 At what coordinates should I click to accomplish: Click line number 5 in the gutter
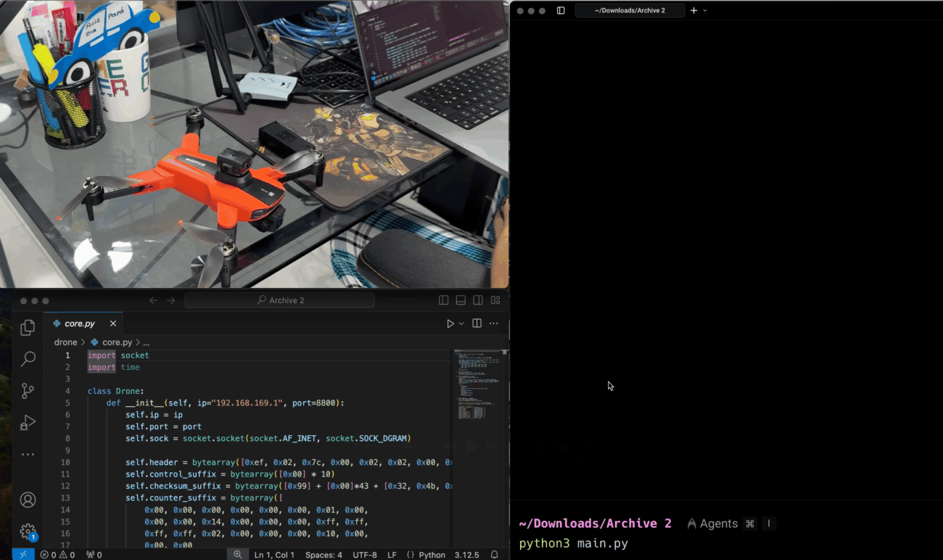[x=67, y=403]
